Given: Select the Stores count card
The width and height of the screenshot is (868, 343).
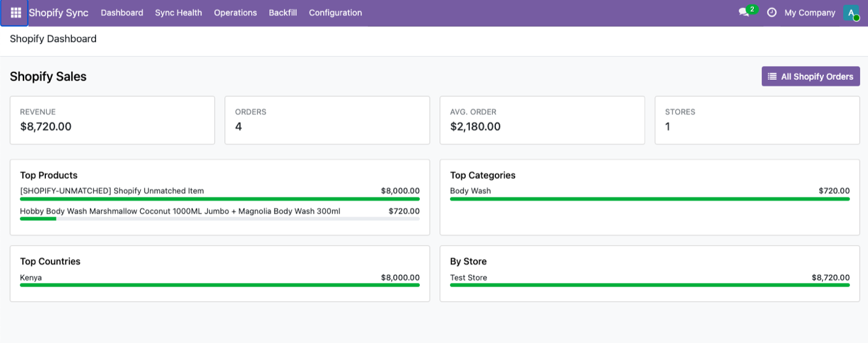Looking at the screenshot, I should tap(757, 120).
